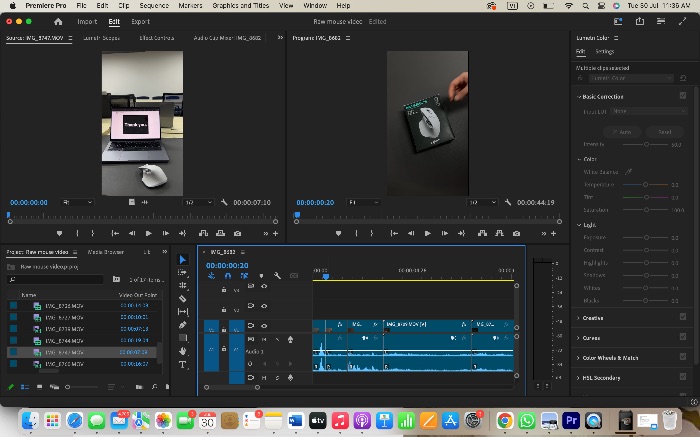The width and height of the screenshot is (700, 437).
Task: Switch to the Export tab
Action: pyautogui.click(x=141, y=21)
